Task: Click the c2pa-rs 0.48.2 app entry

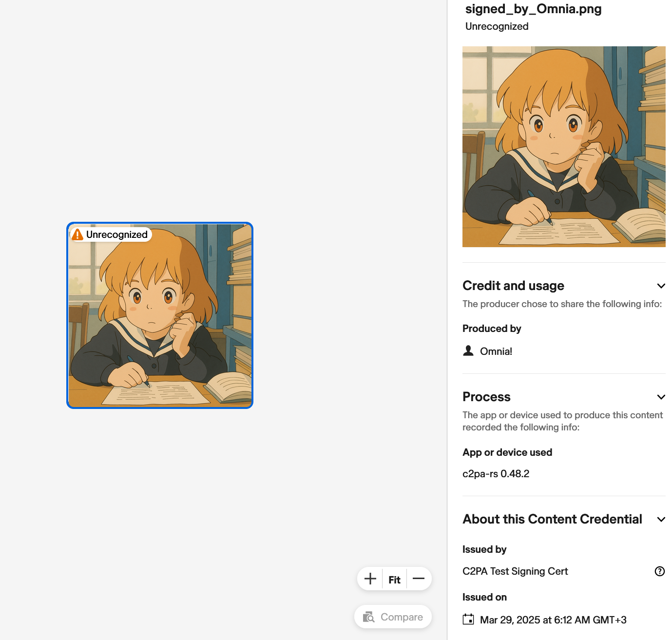Action: point(496,474)
